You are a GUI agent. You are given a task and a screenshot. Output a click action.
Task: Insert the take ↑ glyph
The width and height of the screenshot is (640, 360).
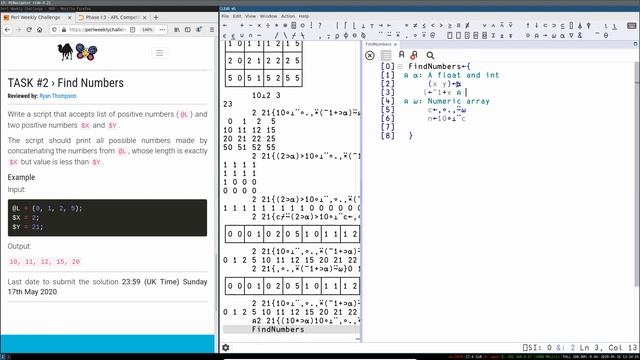(528, 26)
